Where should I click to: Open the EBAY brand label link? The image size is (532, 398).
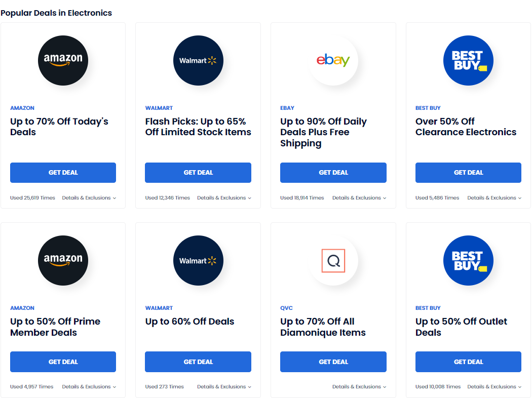287,108
